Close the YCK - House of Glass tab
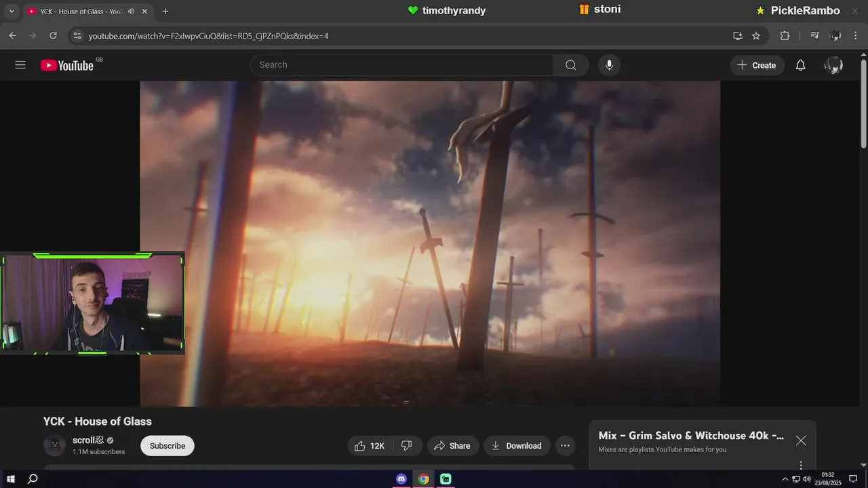Viewport: 868px width, 488px height. (x=144, y=12)
